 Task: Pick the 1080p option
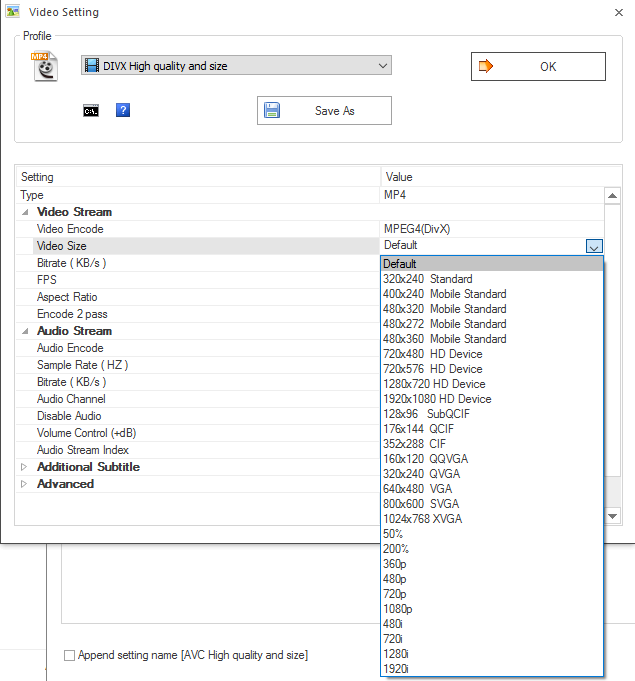pos(492,609)
